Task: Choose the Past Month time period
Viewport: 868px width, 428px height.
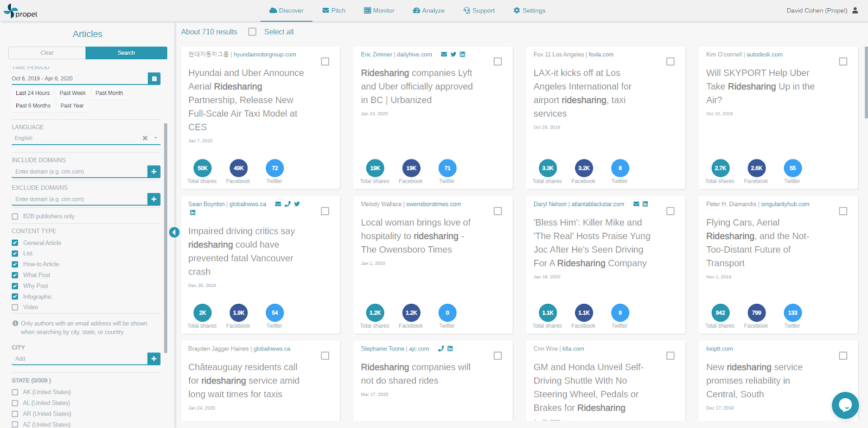Action: [x=109, y=93]
